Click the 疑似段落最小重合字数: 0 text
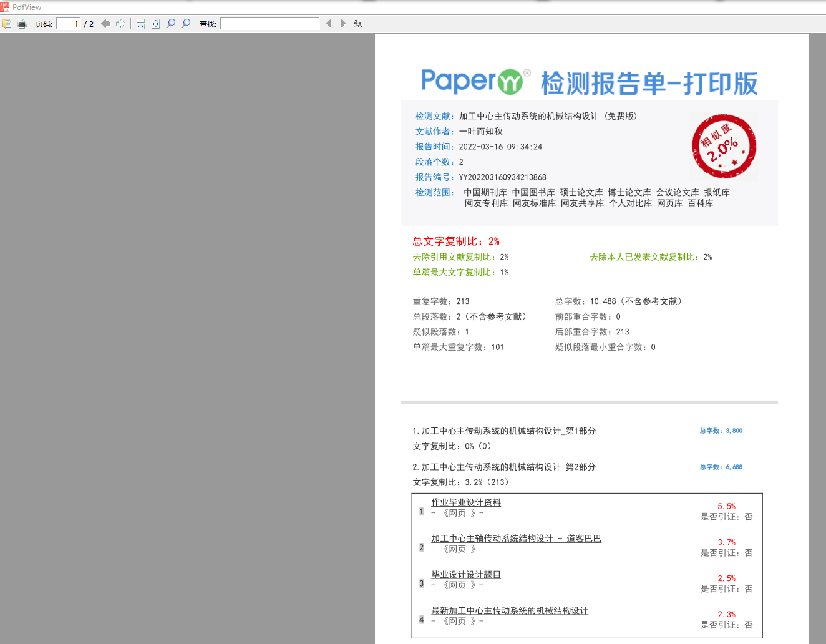This screenshot has height=644, width=826. 605,347
